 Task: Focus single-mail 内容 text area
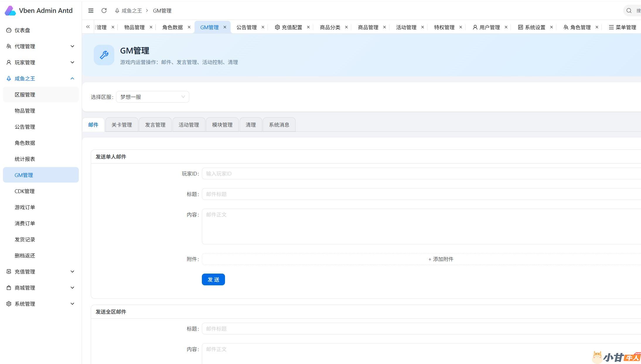point(421,226)
